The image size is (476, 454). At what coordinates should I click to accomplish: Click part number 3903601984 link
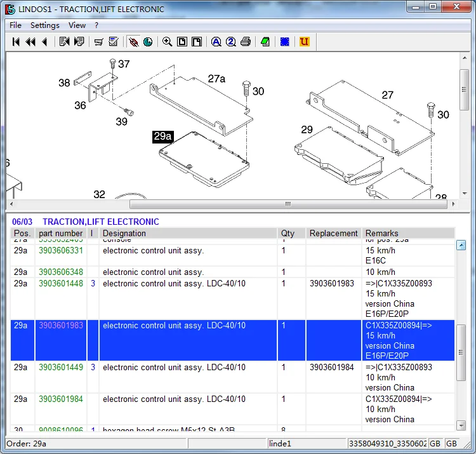click(61, 399)
